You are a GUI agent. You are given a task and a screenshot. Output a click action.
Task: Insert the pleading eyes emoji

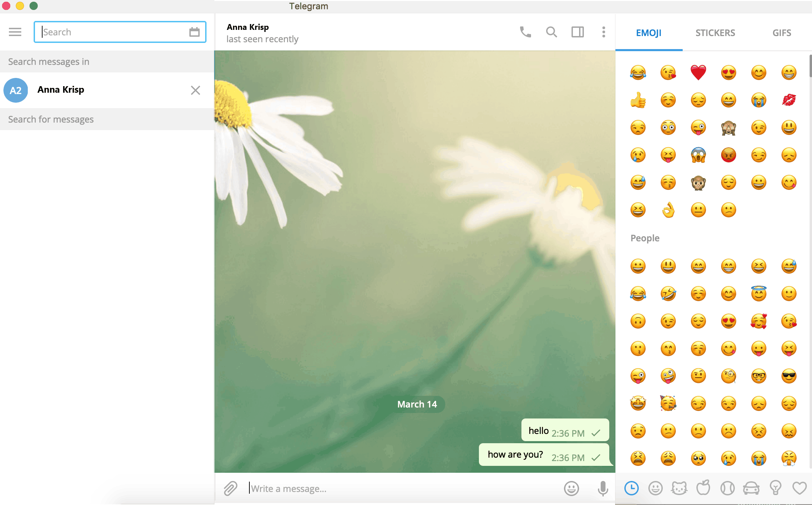pyautogui.click(x=698, y=458)
